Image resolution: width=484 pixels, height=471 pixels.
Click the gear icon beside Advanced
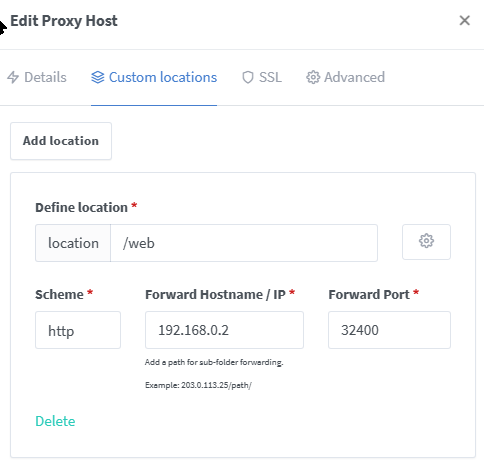tap(313, 77)
